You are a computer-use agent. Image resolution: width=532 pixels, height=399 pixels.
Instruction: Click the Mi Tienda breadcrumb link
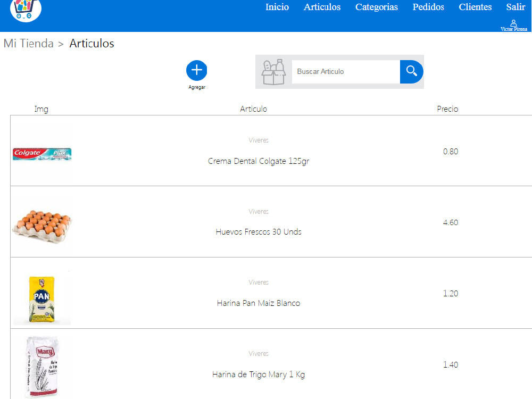coord(29,44)
